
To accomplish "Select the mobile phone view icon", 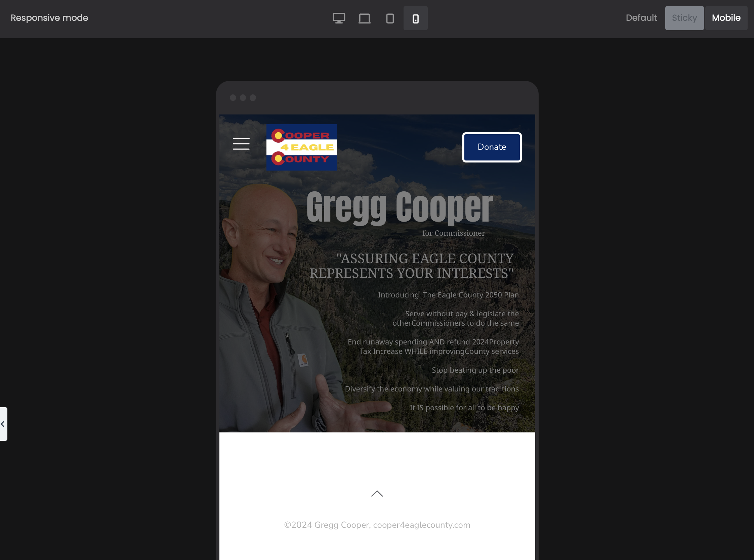I will coord(415,18).
